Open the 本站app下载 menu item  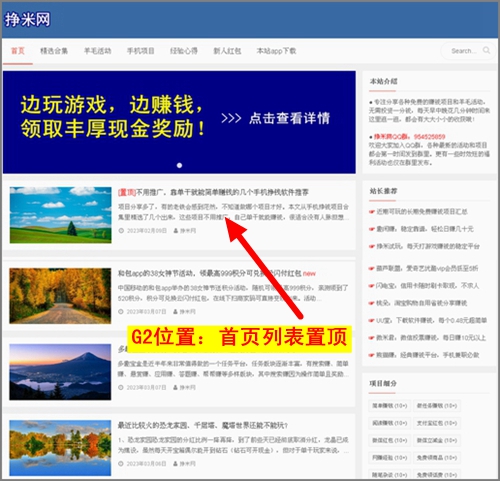pyautogui.click(x=276, y=51)
